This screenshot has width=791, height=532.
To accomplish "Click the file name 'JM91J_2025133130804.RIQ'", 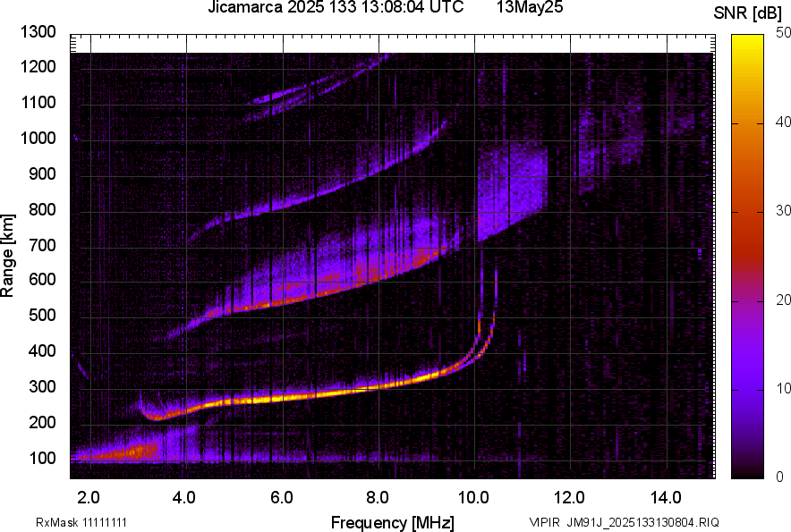I will [x=642, y=522].
